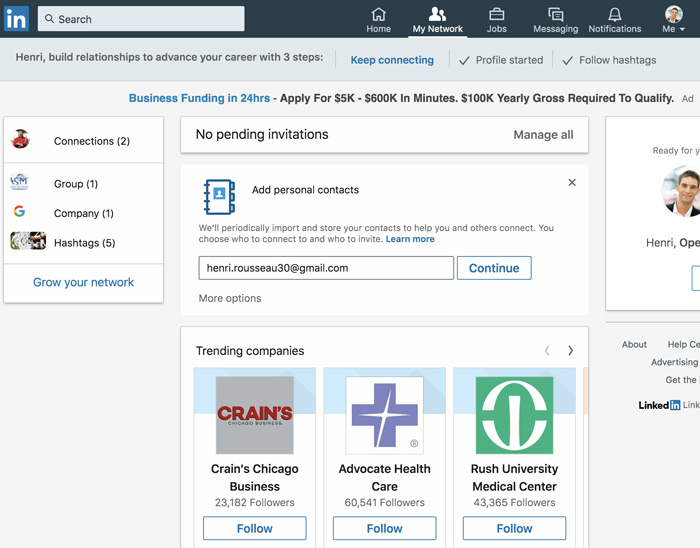Click Advocate Health Care company name
Image resolution: width=700 pixels, height=548 pixels.
385,477
